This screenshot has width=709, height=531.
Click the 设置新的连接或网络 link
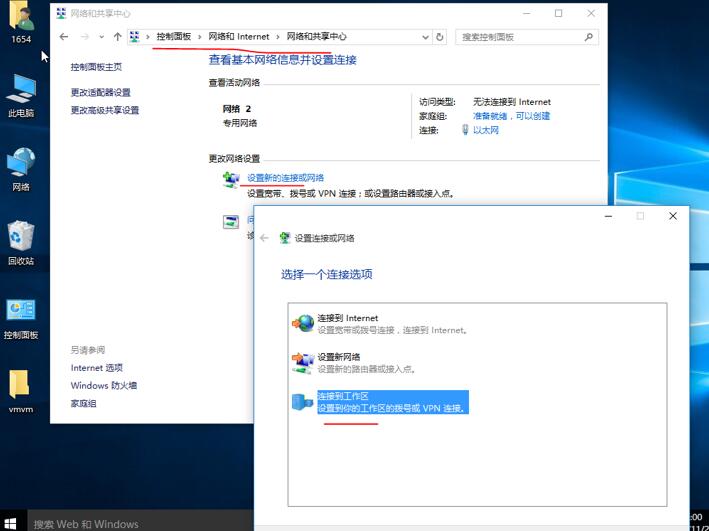coord(285,178)
